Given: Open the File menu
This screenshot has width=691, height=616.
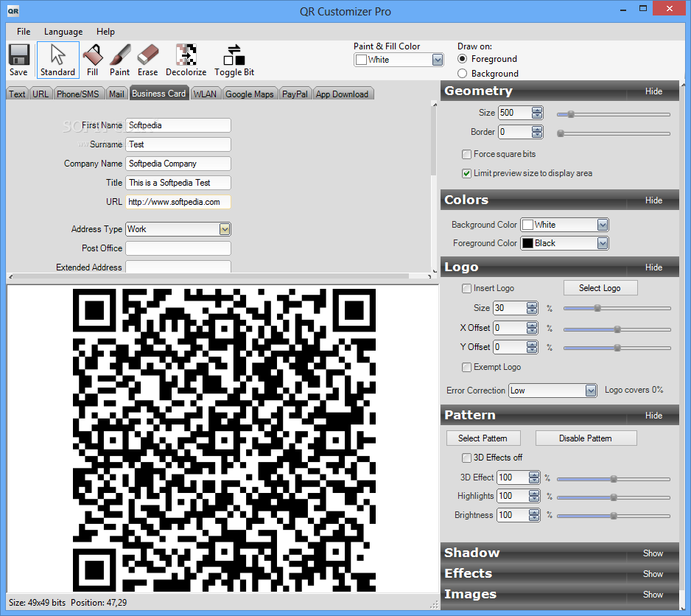Looking at the screenshot, I should click(x=24, y=32).
